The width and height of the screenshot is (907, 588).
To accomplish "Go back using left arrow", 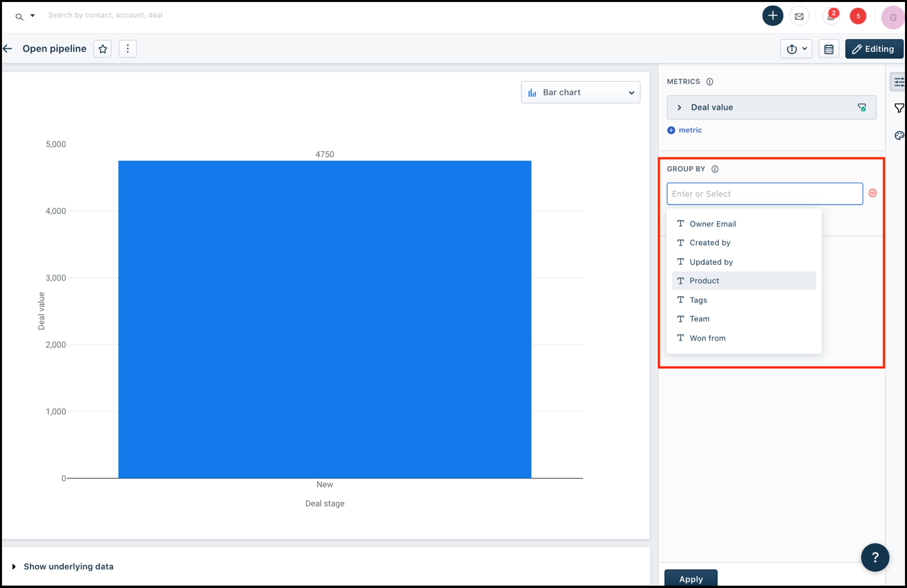I will coord(8,49).
